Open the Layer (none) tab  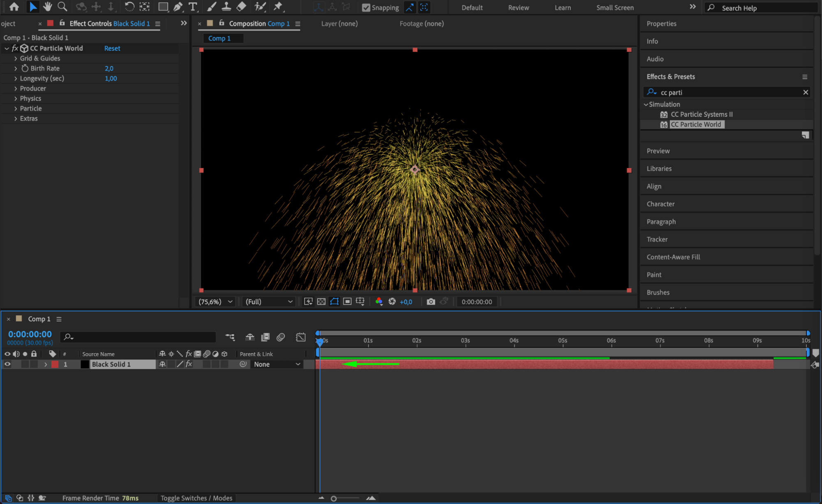339,24
